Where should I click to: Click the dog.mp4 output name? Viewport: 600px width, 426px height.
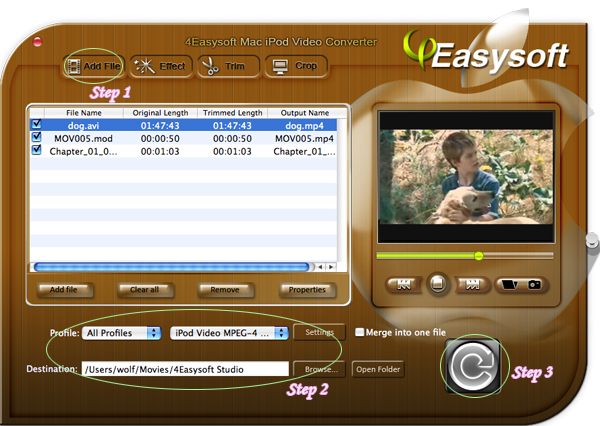pos(305,126)
